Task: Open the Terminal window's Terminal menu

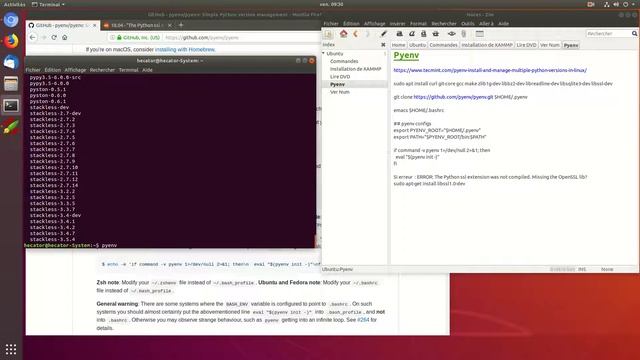Action: coord(129,70)
